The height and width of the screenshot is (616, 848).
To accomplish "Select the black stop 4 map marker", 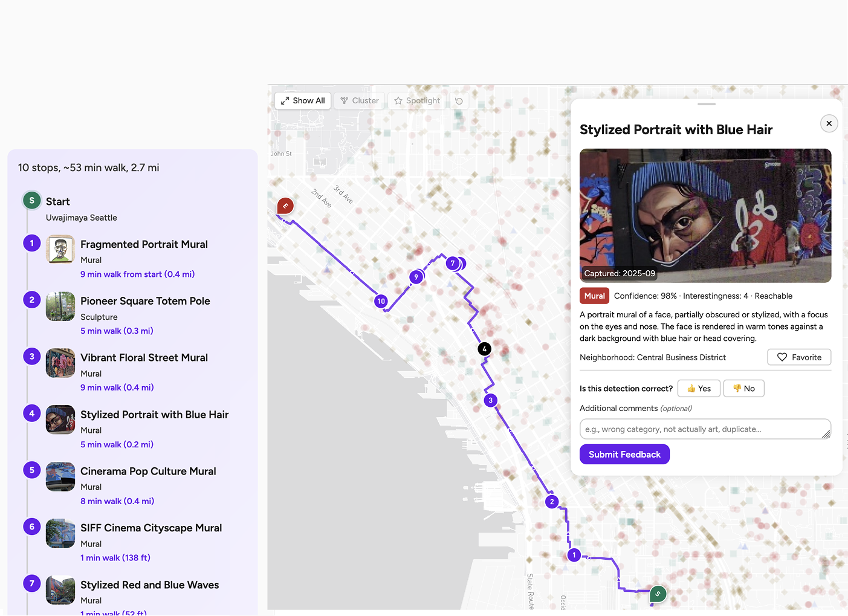I will pos(484,349).
